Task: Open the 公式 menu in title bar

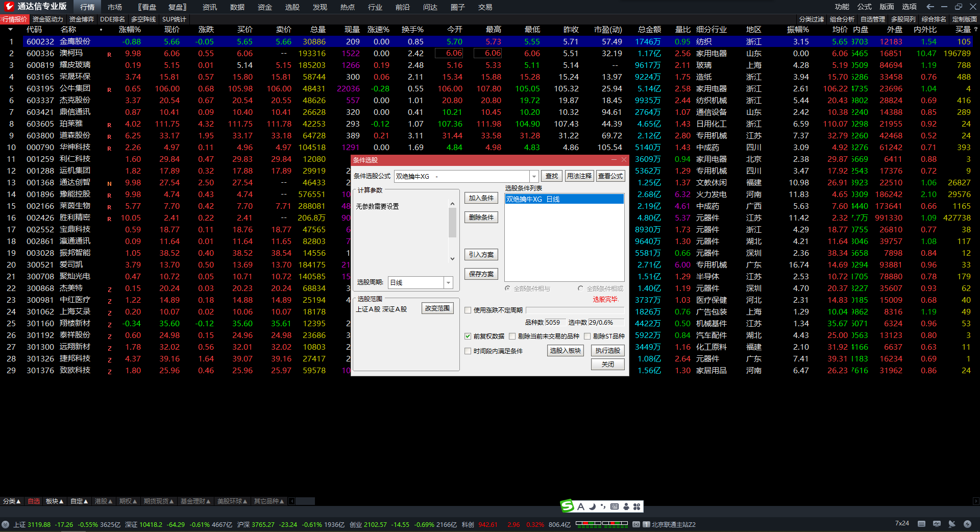Action: point(865,7)
